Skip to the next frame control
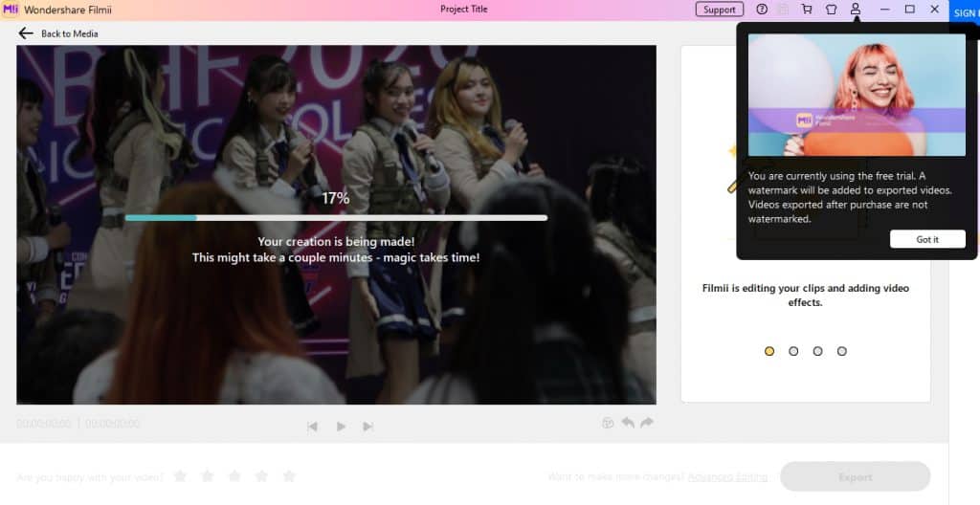Screen dimensions: 980x505 click(367, 427)
